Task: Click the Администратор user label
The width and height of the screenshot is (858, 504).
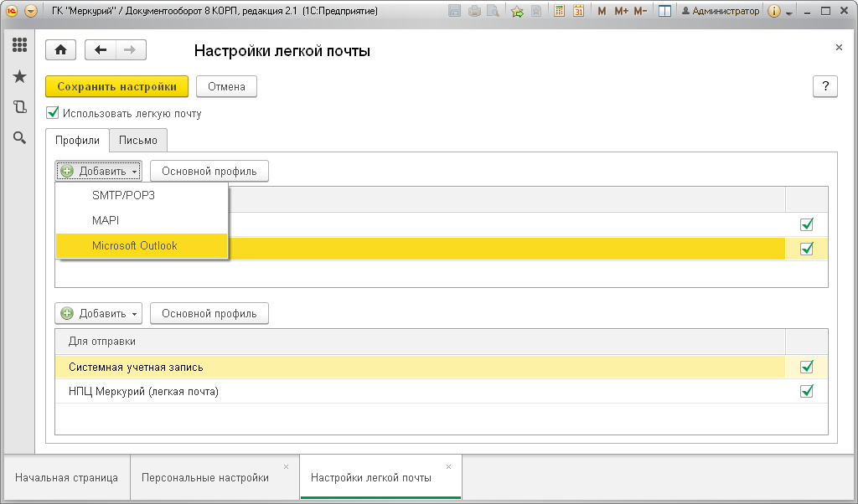Action: [720, 10]
